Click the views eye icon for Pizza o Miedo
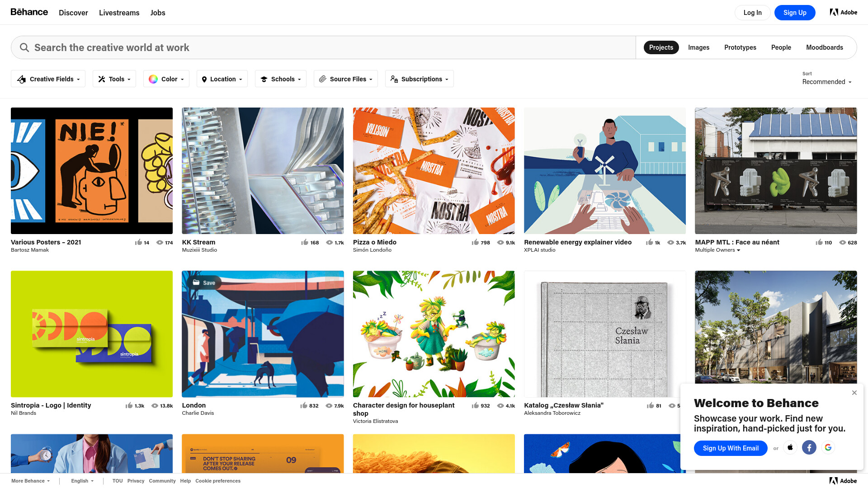The height and width of the screenshot is (488, 868). pyautogui.click(x=500, y=243)
